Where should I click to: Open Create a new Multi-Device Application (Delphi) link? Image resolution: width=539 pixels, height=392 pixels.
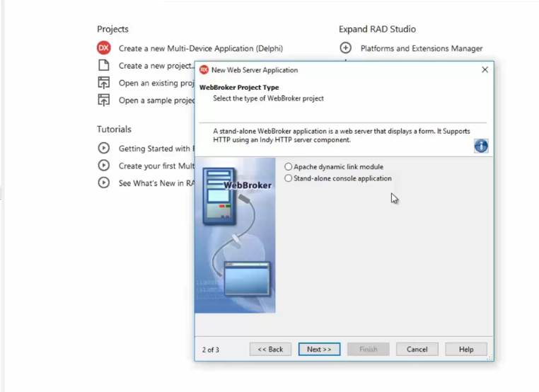click(x=201, y=49)
